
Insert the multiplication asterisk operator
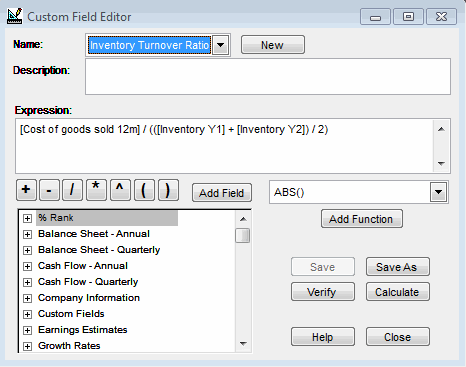tap(96, 190)
